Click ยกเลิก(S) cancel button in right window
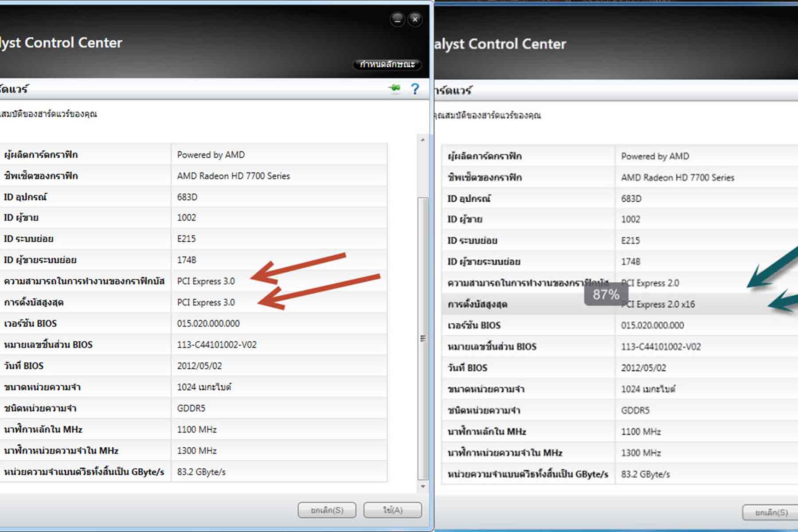Viewport: 798px width, 532px height. (x=771, y=512)
